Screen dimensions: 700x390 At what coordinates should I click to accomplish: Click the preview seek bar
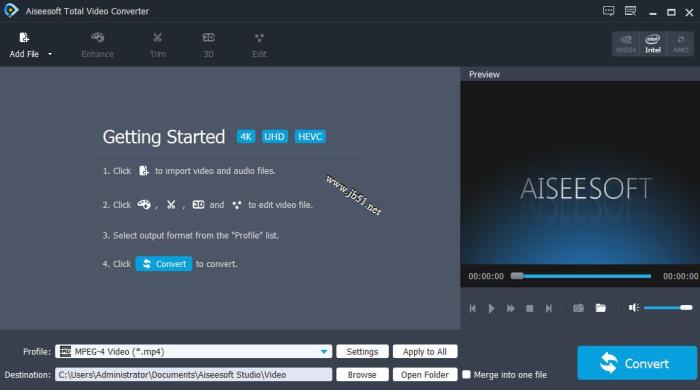(x=581, y=276)
